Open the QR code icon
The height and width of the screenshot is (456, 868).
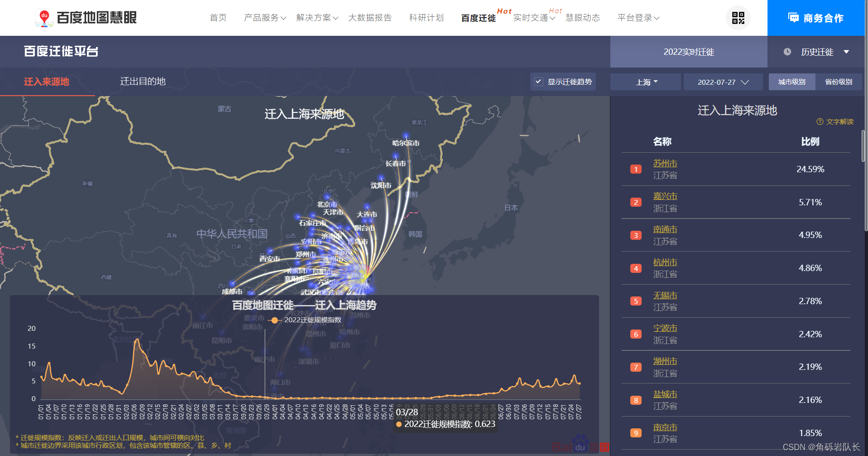coord(738,18)
